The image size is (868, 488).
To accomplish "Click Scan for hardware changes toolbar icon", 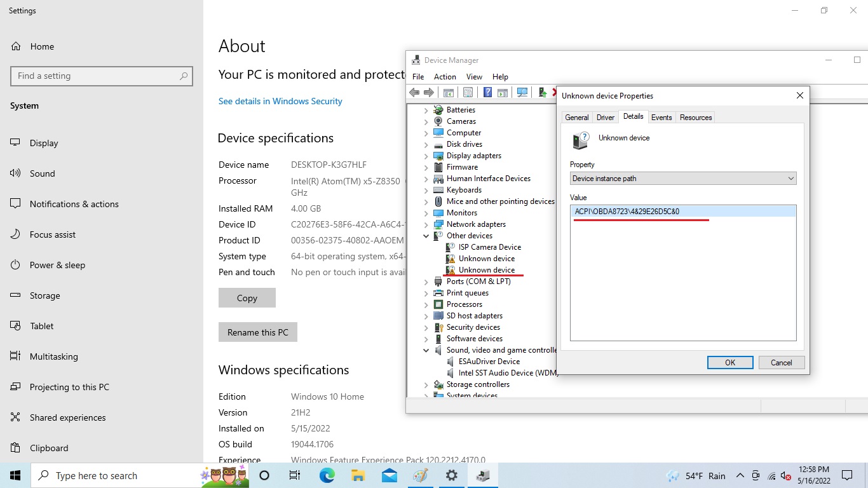I will 522,92.
